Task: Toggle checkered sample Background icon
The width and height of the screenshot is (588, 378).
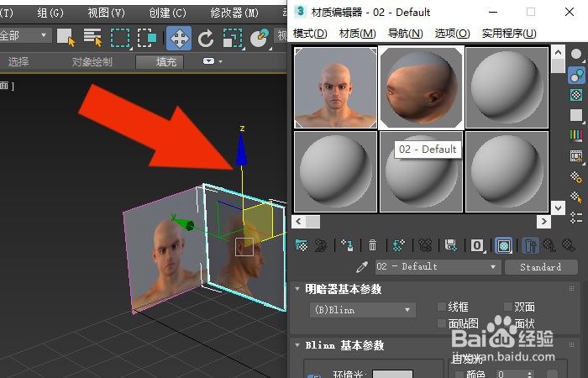Action: coord(576,95)
